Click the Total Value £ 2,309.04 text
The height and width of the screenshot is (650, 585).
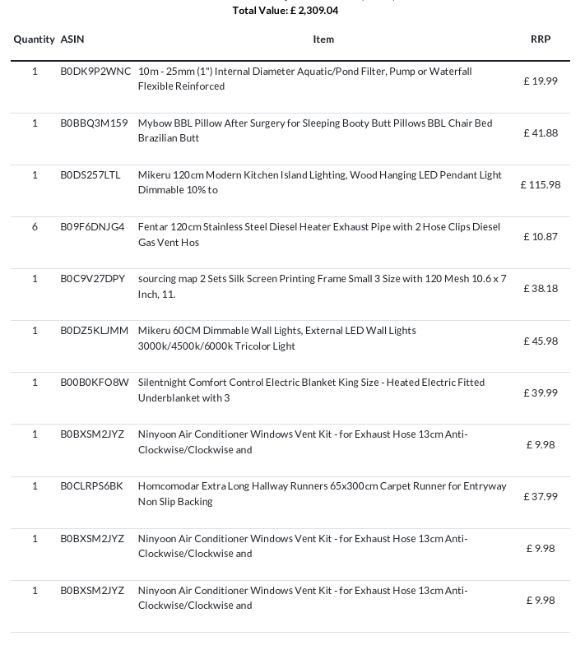[285, 10]
